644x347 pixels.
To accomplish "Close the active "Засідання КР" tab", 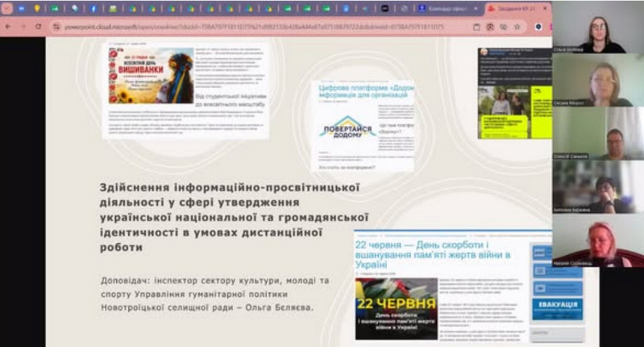I will [x=545, y=8].
